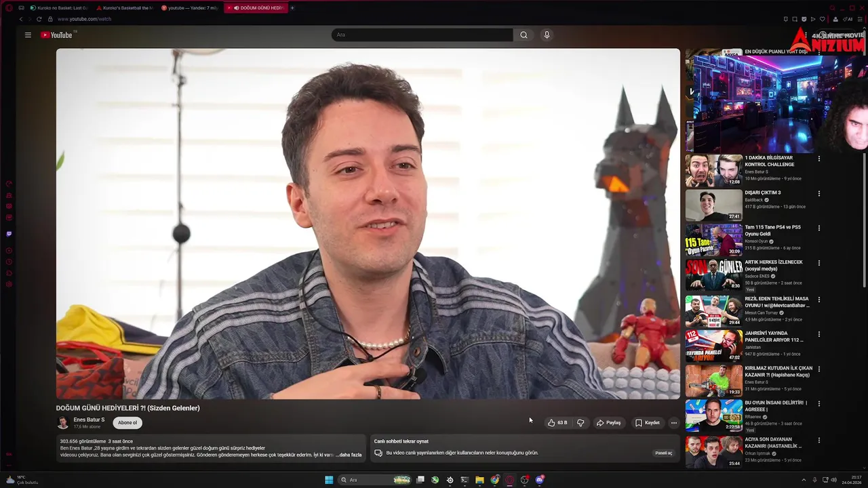Open File Explorer from the taskbar
The height and width of the screenshot is (488, 868).
point(479,480)
